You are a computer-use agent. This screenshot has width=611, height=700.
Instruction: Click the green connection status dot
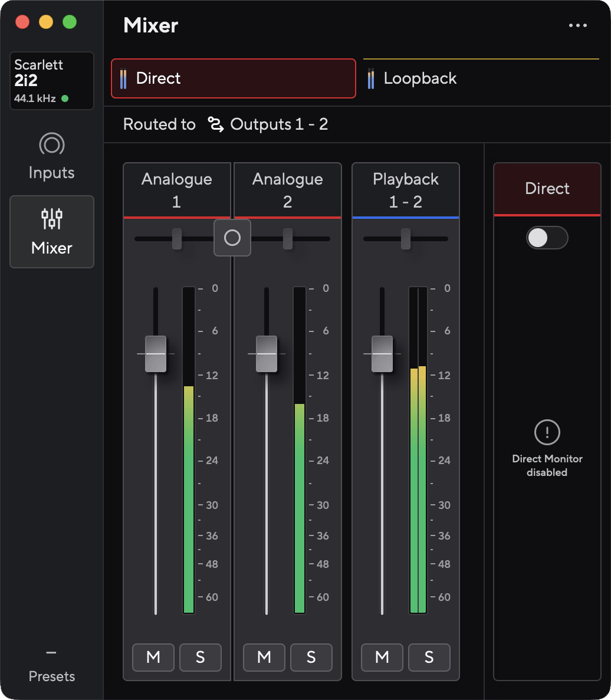coord(65,98)
